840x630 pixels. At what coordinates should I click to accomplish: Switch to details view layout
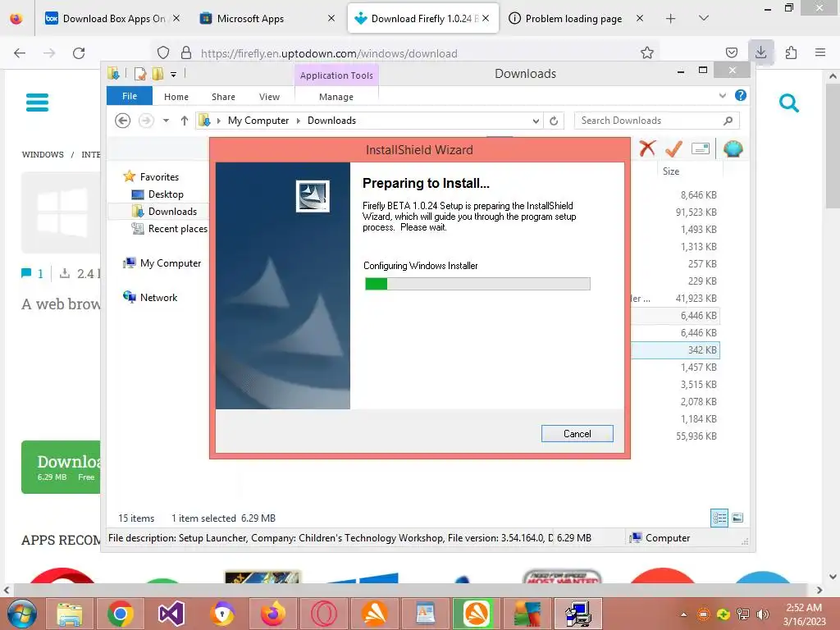[x=719, y=518]
